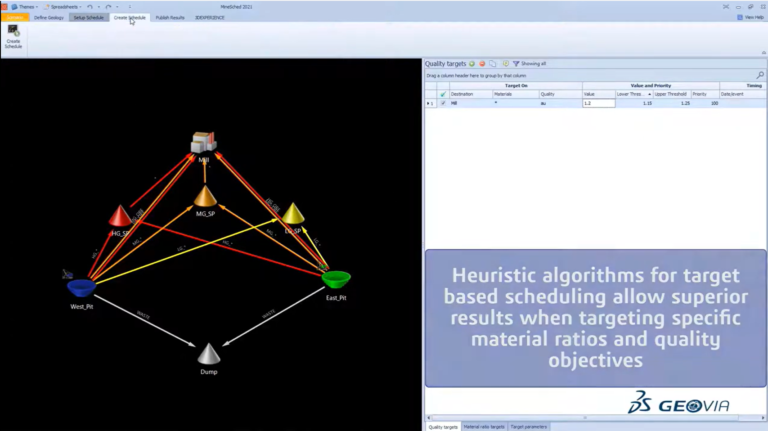Select the yellow LG_SP stockpile cone
The height and width of the screenshot is (431, 768).
point(293,213)
